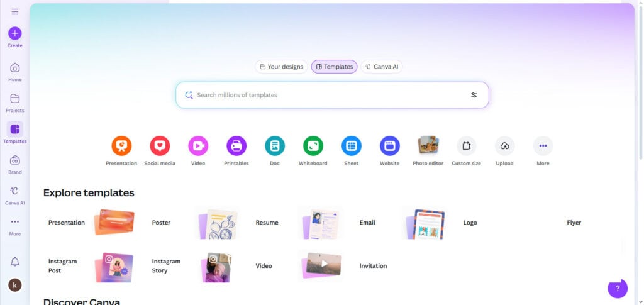Click the search filters icon
644x305 pixels.
tap(474, 95)
